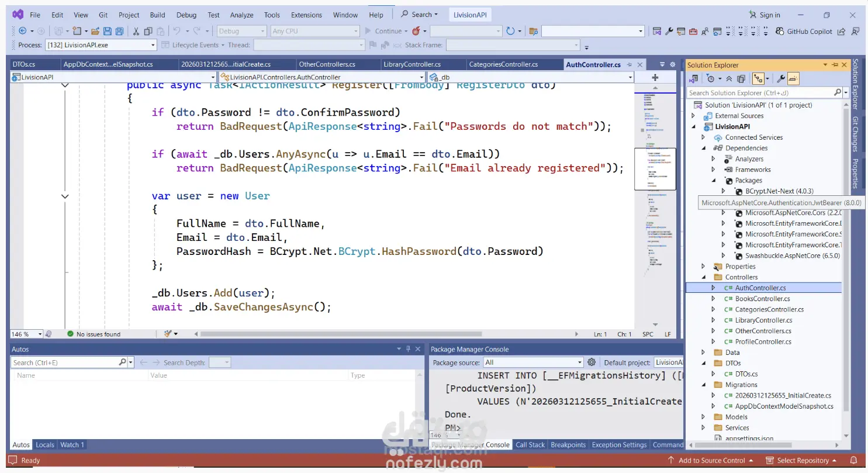The width and height of the screenshot is (868, 473).
Task: Open the Extensions menu
Action: (306, 15)
